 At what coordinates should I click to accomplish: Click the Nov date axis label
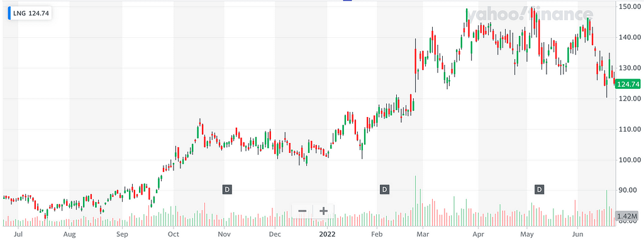(225, 235)
